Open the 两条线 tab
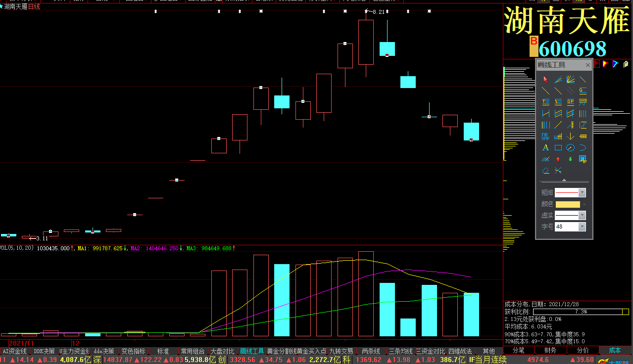633x364 pixels. click(371, 351)
